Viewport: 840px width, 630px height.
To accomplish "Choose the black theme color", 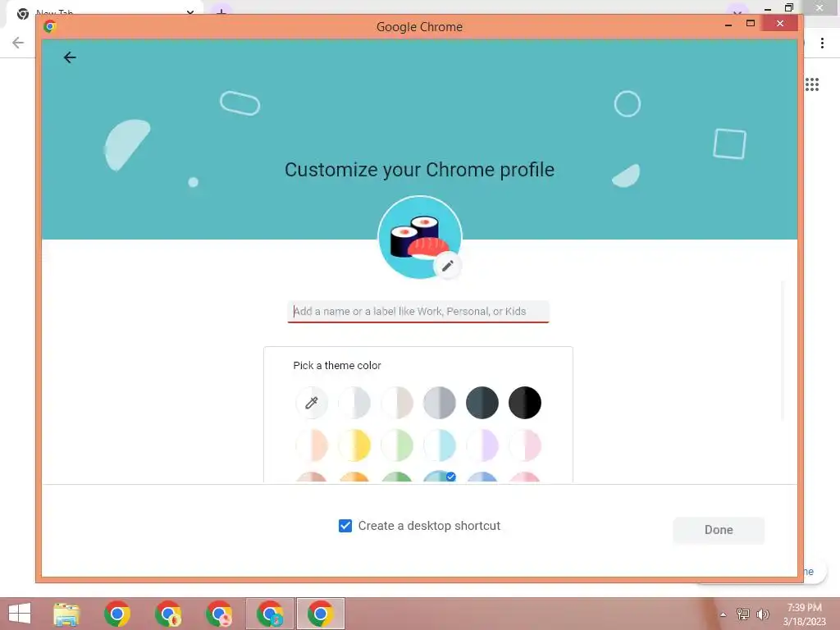I will 525,402.
